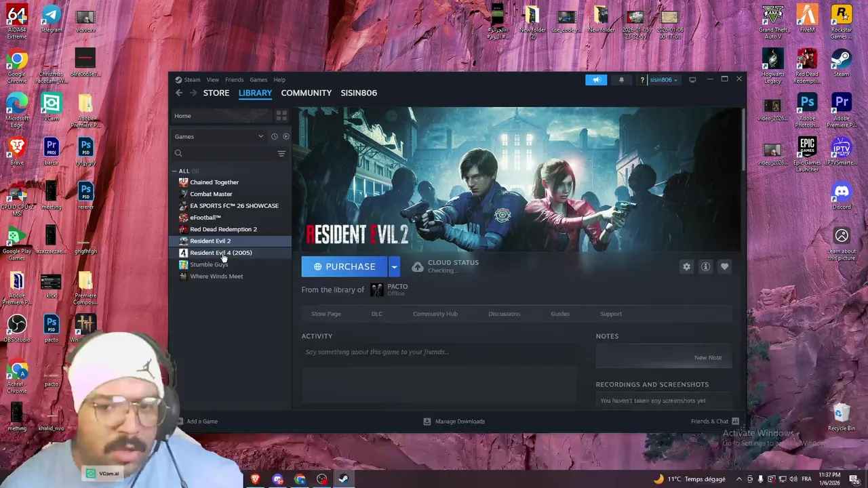Select the Discord desktop shortcut
This screenshot has height=488, width=868.
(x=842, y=196)
